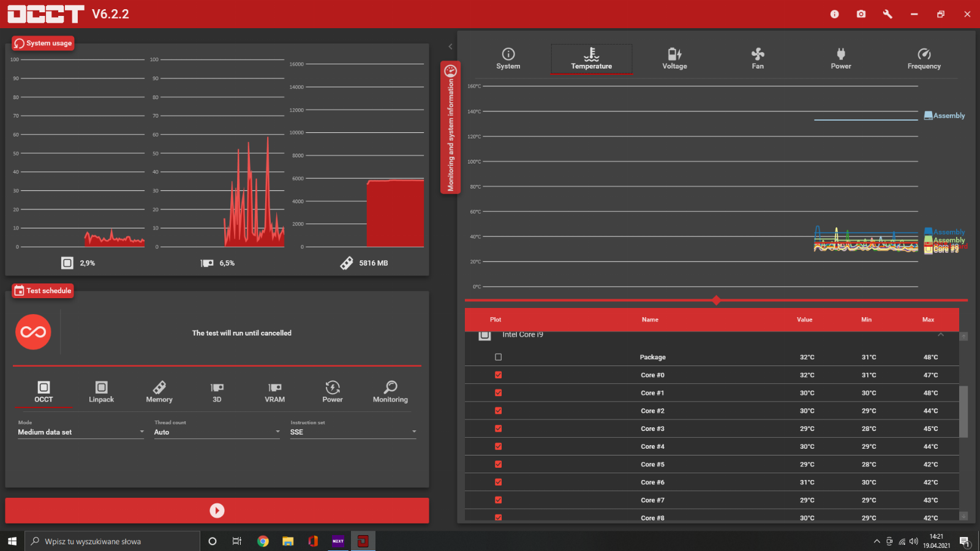Uncheck plot for Core #6

tap(498, 482)
